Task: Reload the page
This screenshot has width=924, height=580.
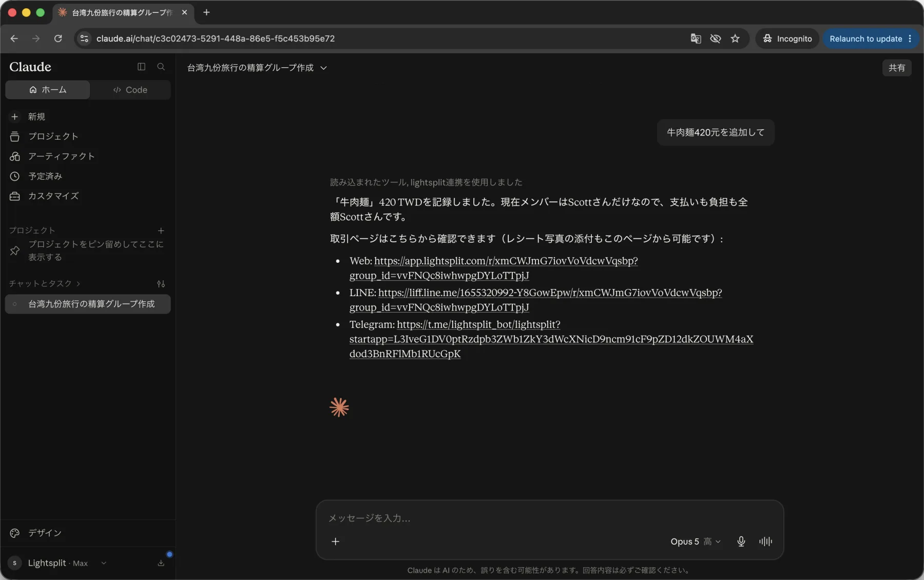Action: [x=58, y=38]
